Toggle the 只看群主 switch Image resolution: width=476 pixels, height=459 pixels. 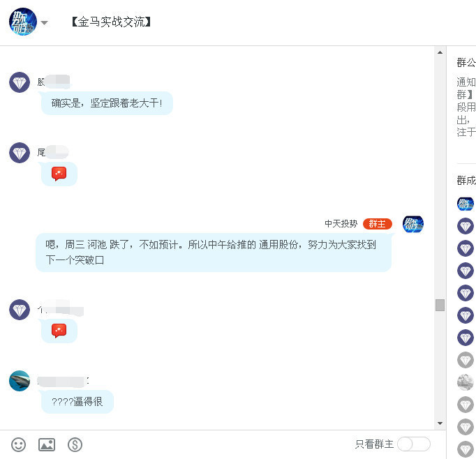(413, 444)
